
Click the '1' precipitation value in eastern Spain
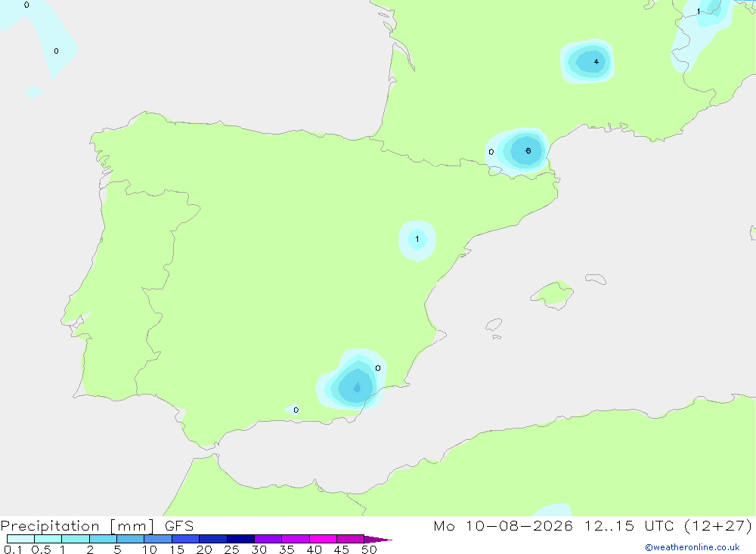coord(417,239)
